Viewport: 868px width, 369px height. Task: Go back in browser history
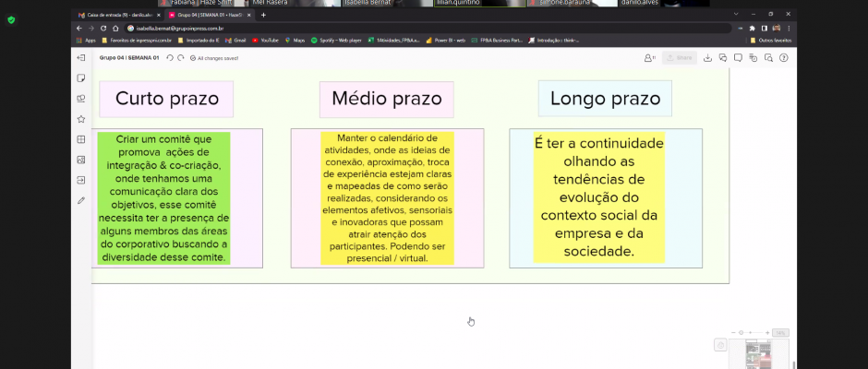coord(79,28)
